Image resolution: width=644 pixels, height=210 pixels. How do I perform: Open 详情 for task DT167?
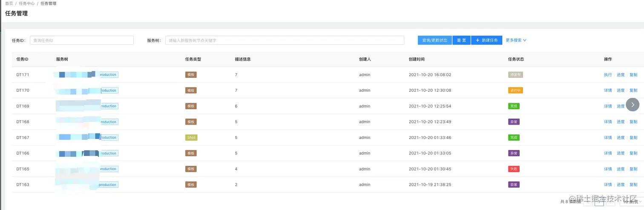click(x=608, y=138)
